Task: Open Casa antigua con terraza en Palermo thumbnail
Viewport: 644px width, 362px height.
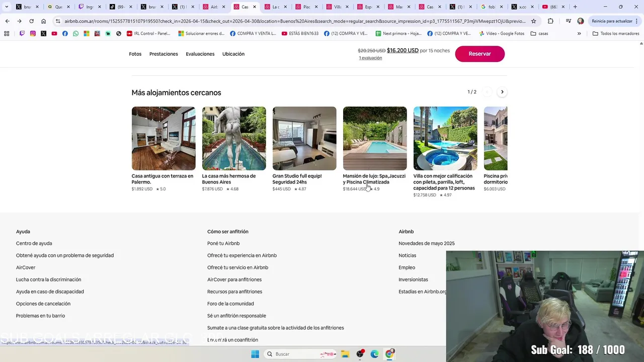Action: [x=164, y=138]
